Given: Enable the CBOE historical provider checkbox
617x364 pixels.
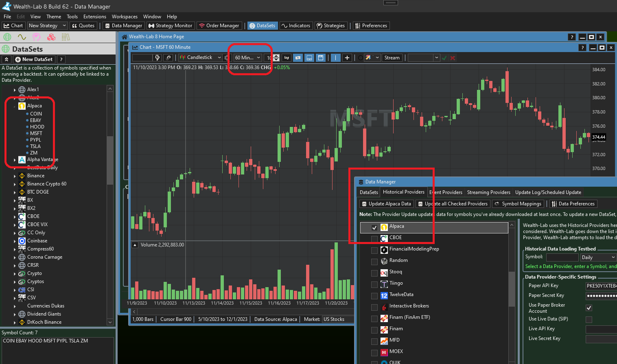Looking at the screenshot, I should [x=374, y=239].
